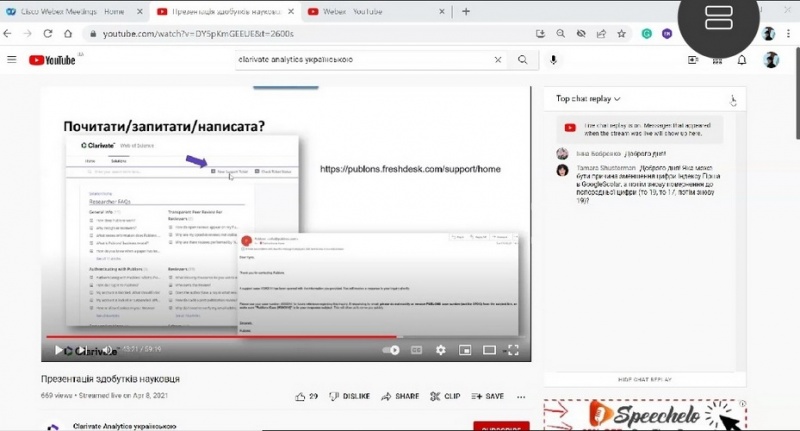Open YouTube notifications bell

tap(742, 60)
